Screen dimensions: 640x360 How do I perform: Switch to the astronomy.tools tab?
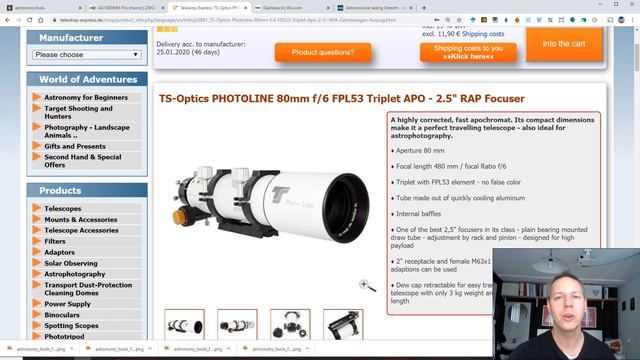pos(43,8)
